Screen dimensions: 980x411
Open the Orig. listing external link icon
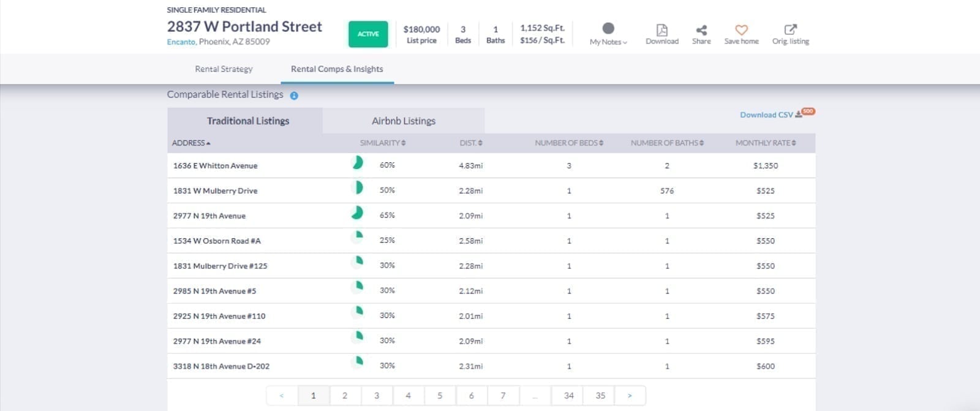point(790,29)
